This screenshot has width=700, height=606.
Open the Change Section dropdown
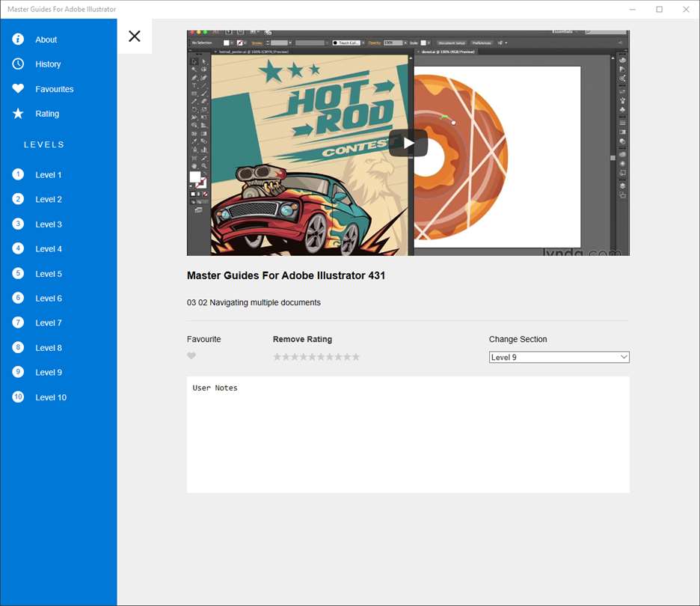pyautogui.click(x=559, y=358)
